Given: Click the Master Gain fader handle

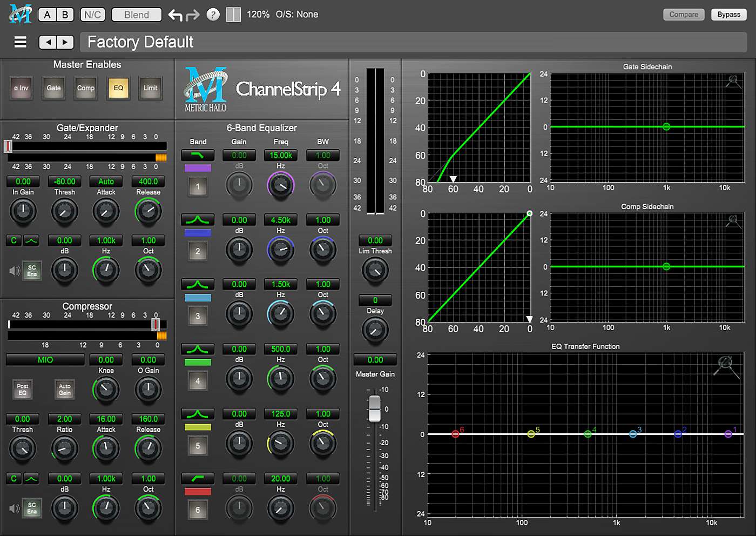Looking at the screenshot, I should 374,408.
